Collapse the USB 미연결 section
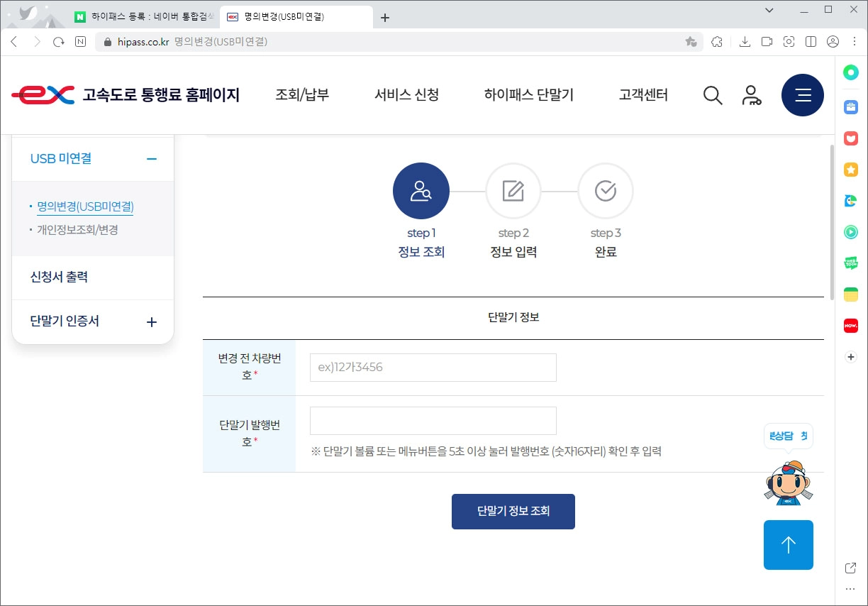 151,158
